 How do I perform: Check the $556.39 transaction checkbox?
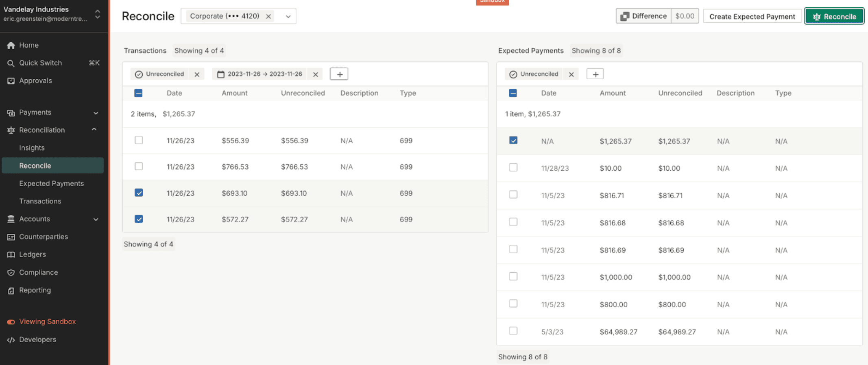click(139, 140)
